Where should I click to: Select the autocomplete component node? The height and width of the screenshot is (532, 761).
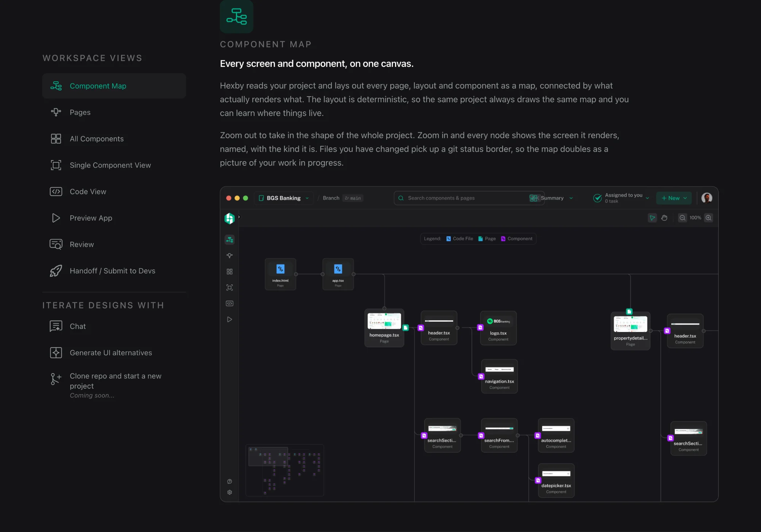[556, 435]
